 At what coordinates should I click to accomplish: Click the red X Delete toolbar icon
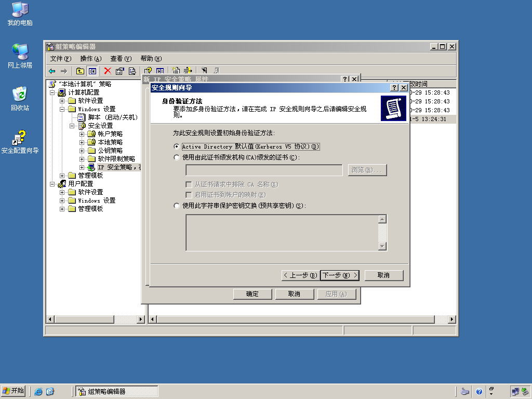point(108,71)
